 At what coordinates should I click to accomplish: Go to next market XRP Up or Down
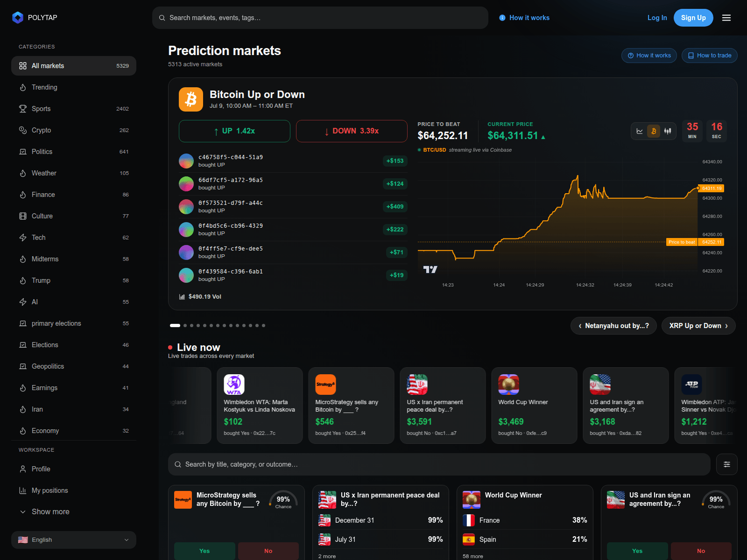tap(698, 326)
